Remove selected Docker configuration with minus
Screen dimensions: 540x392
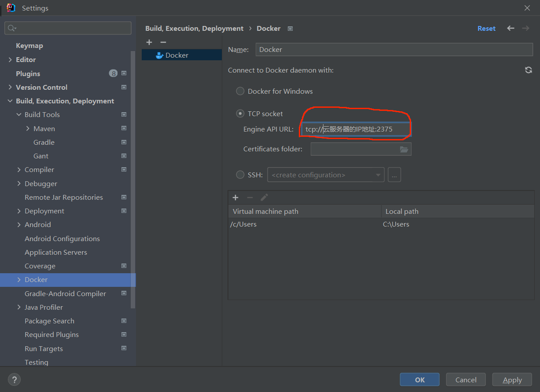click(163, 42)
